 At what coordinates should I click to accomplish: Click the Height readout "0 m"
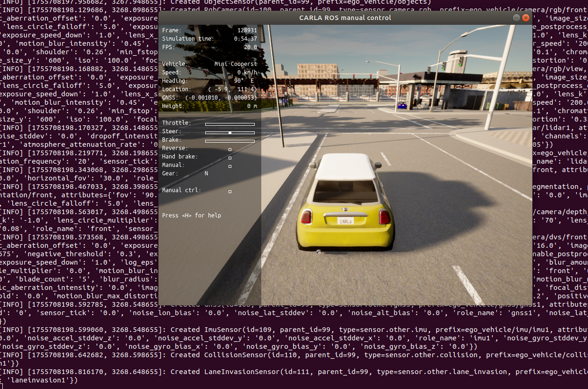click(x=252, y=106)
